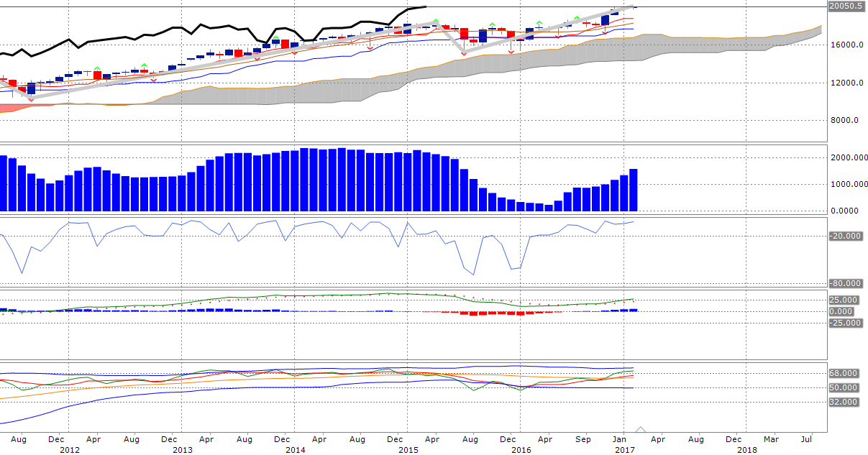Viewport: 868px width, 455px height.
Task: Click the red negative bars in the MACD panel
Action: point(489,313)
